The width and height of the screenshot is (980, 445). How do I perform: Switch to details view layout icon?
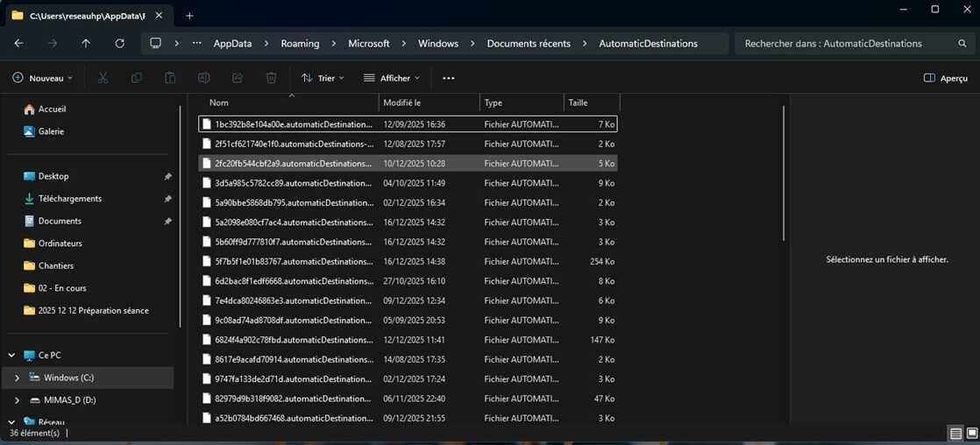[955, 434]
